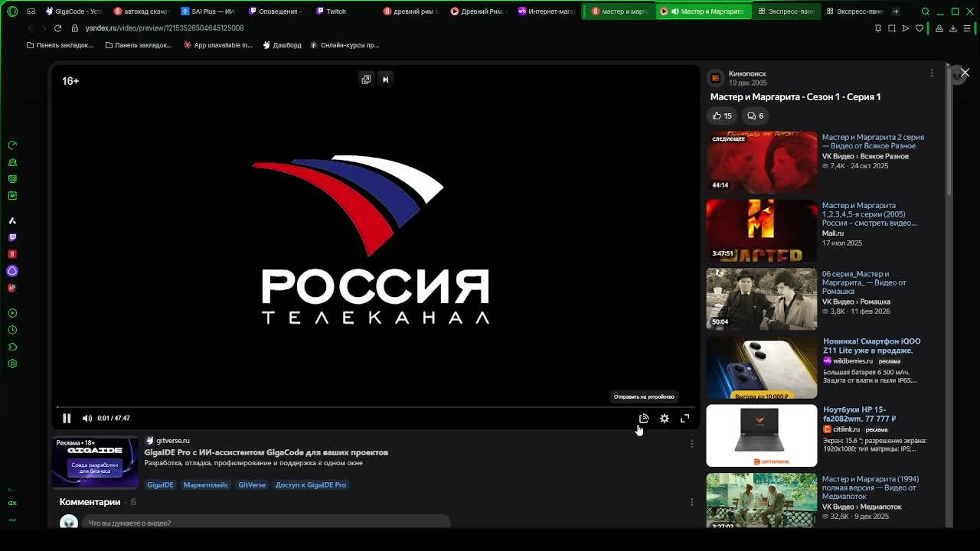Switch to the GigaCode tab
980x551 pixels.
[73, 11]
